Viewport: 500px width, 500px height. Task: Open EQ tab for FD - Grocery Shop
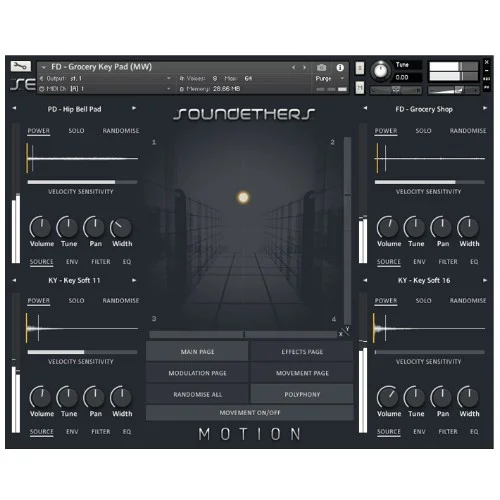pyautogui.click(x=474, y=262)
